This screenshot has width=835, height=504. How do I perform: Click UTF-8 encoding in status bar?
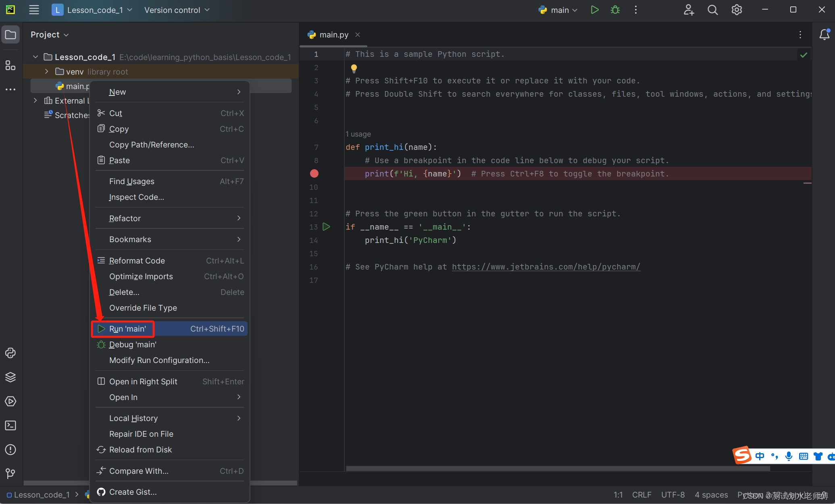[x=673, y=495]
